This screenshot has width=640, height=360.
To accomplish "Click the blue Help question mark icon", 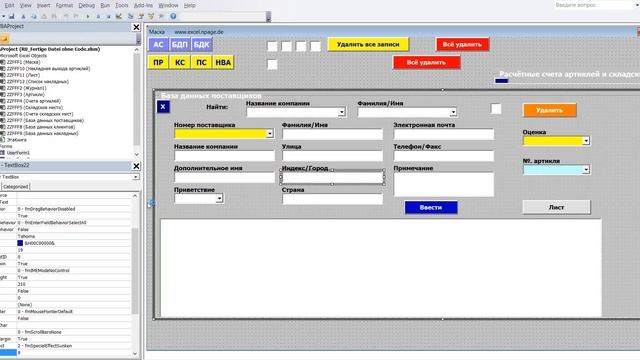I will tap(173, 16).
